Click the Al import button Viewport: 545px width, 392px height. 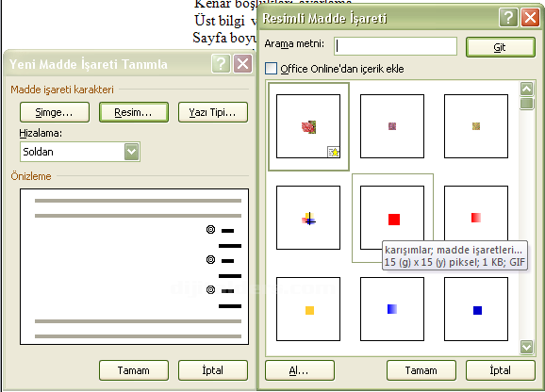coord(300,370)
